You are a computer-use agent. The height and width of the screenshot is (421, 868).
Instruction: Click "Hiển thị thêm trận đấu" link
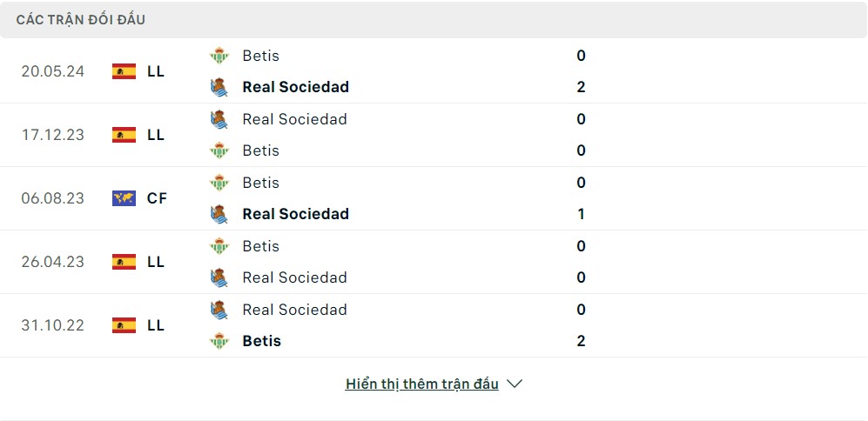(421, 384)
